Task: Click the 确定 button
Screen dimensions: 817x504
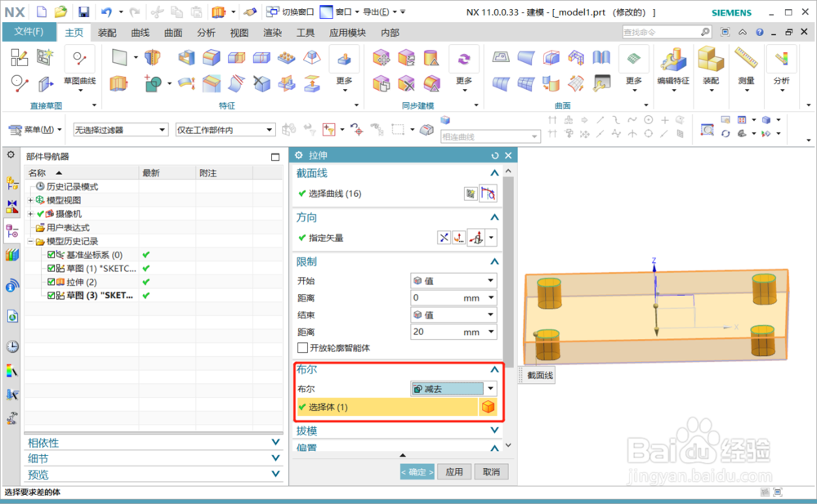Action: tap(417, 471)
